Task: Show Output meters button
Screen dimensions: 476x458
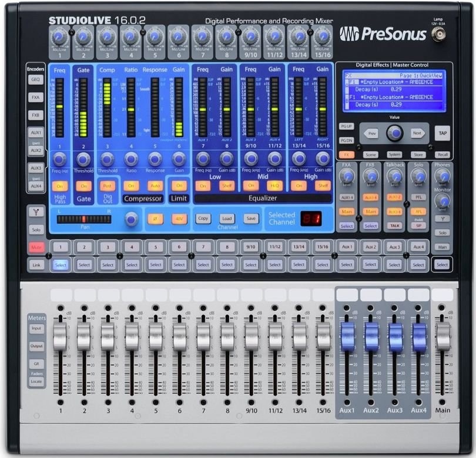Action: (36, 346)
